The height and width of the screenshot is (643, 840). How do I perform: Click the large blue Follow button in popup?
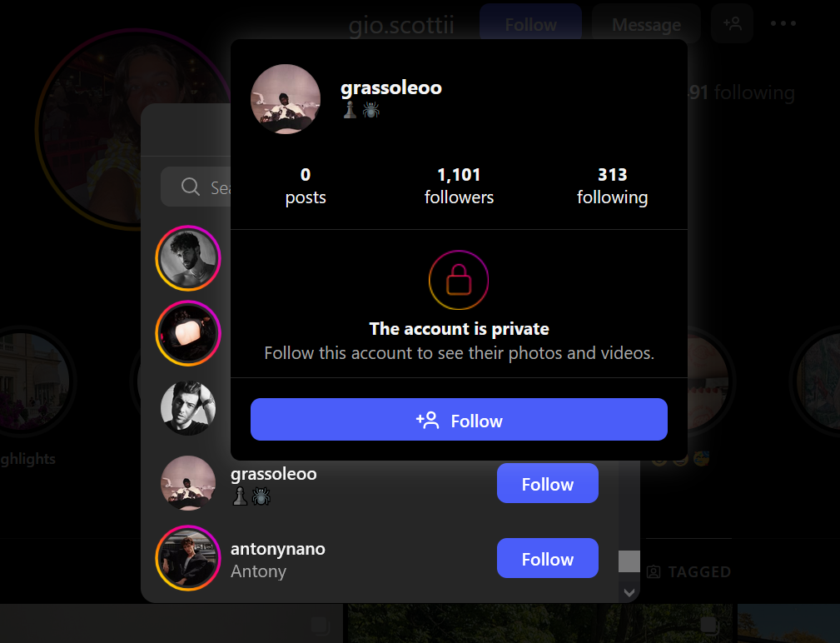click(459, 420)
